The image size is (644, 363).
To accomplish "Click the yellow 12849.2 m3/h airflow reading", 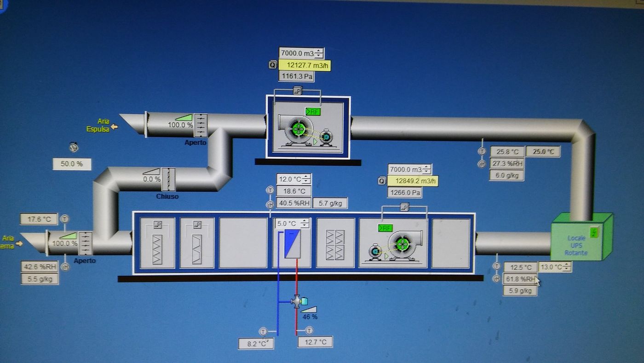I will [x=413, y=181].
